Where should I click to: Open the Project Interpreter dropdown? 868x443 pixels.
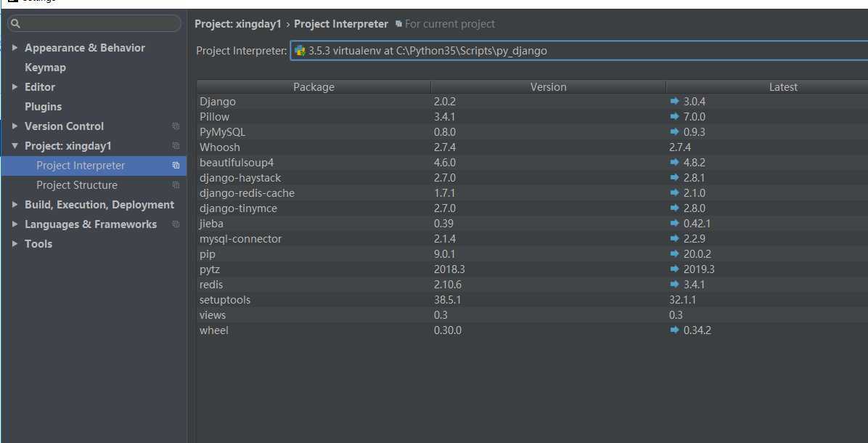[579, 51]
